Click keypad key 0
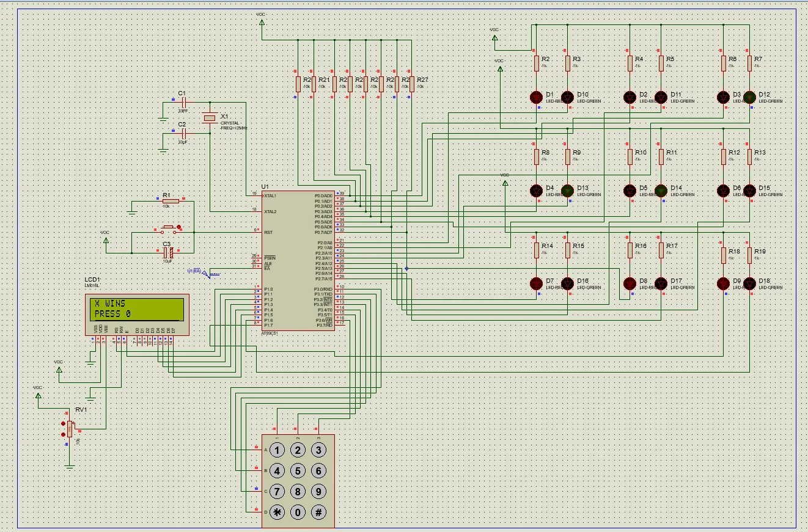808x532 pixels. point(298,512)
